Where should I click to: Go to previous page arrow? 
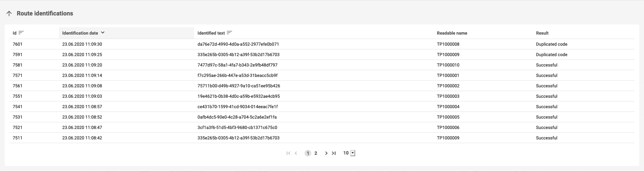(x=296, y=153)
